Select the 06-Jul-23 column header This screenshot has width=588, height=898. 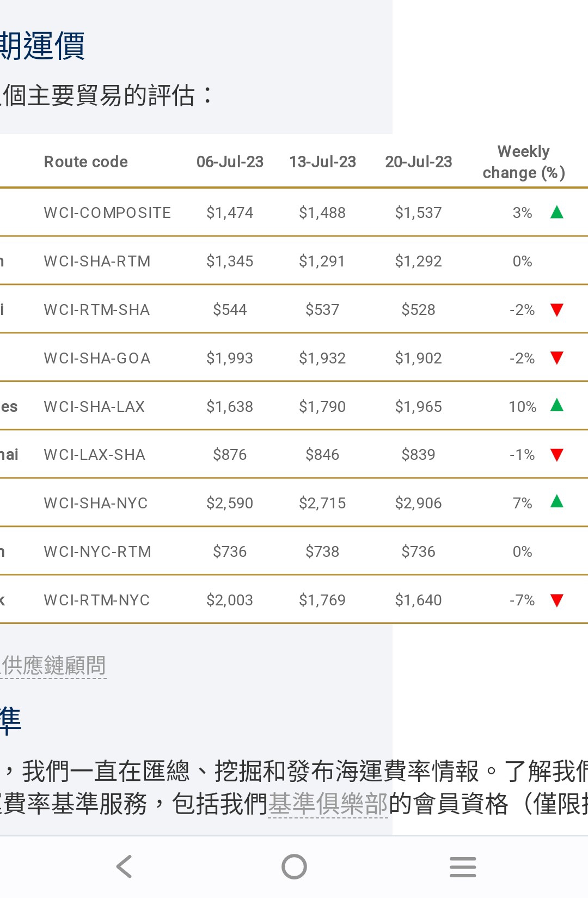point(230,162)
